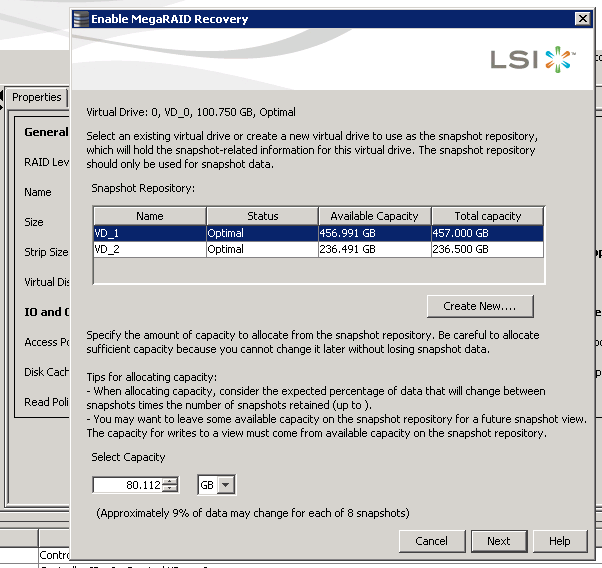The image size is (602, 568).
Task: Switch to Properties tab in background window
Action: click(x=37, y=97)
